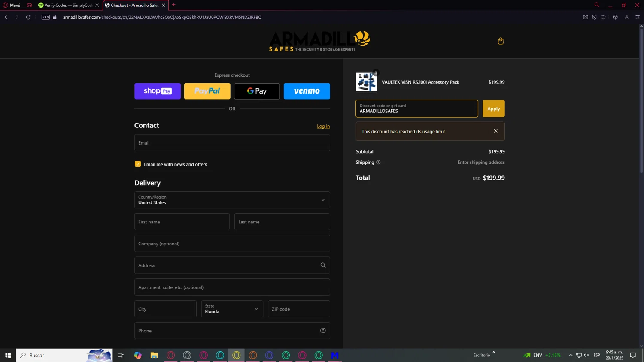Viewport: 644px width, 362px height.
Task: Click the Windows Buscar search box
Action: [64, 355]
